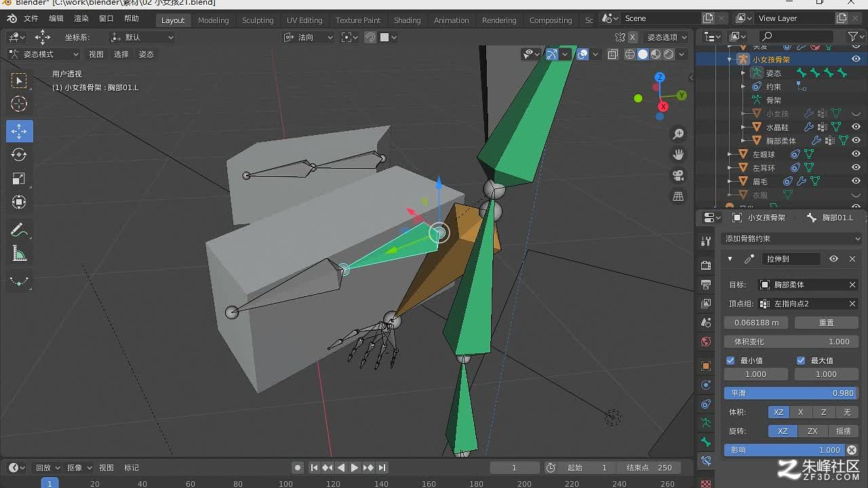The image size is (868, 488).
Task: Click the pan view hand icon
Action: coord(677,155)
